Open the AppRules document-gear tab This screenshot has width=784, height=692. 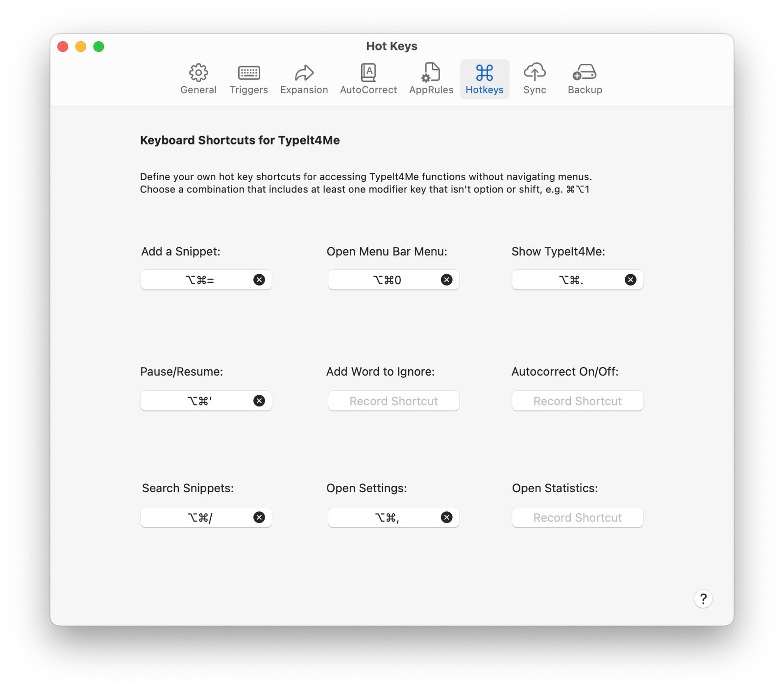point(431,79)
